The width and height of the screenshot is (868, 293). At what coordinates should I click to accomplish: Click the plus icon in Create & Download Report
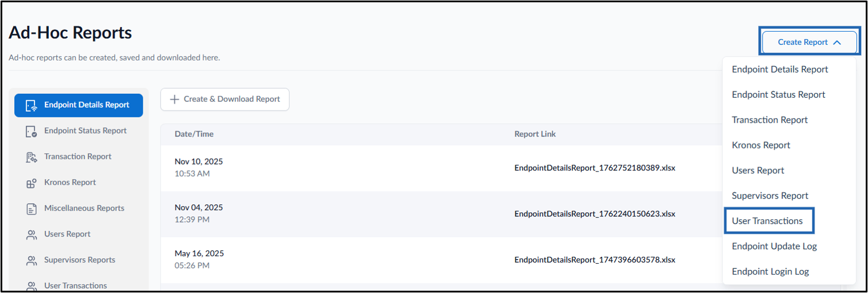[175, 100]
